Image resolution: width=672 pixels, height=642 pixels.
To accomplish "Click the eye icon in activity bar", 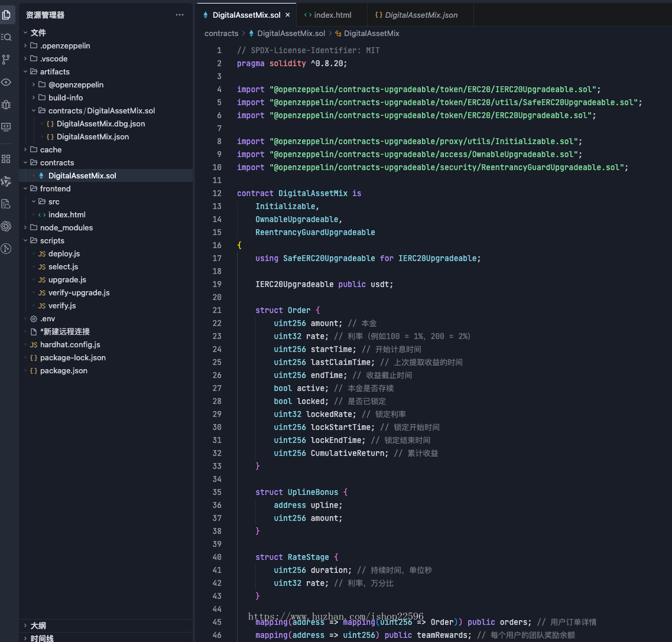I will [7, 82].
